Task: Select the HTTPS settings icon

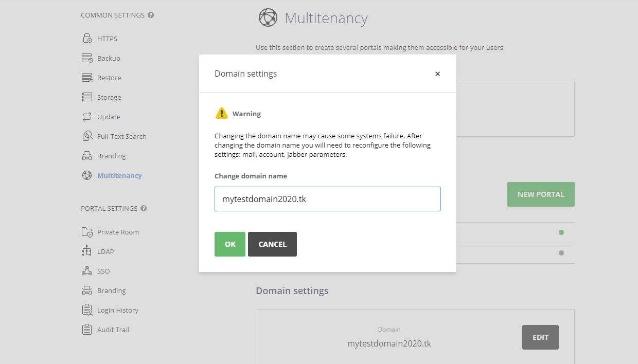Action: pyautogui.click(x=86, y=38)
